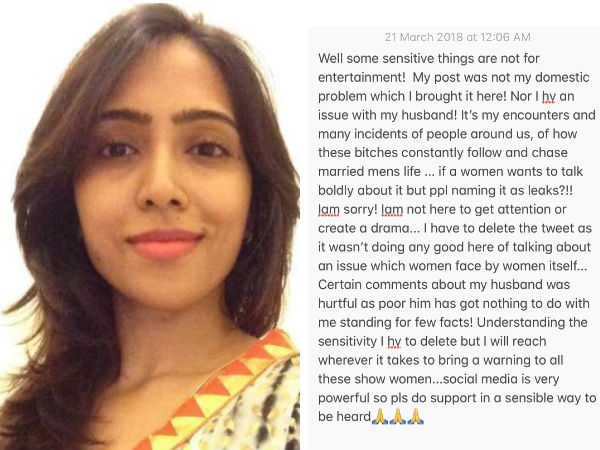Image resolution: width=600 pixels, height=450 pixels.
Task: Click the underlined word "hv" before "an"
Action: click(x=548, y=96)
